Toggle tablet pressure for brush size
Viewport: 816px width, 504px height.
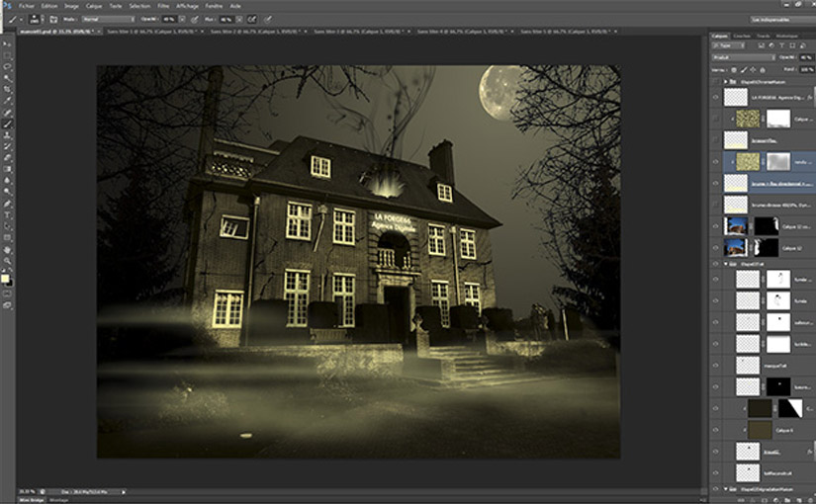[267, 19]
